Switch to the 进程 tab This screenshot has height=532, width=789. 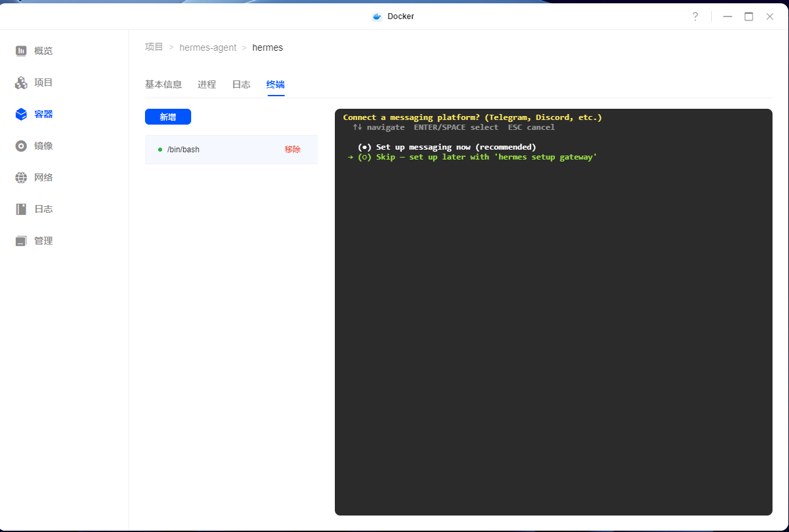(207, 84)
